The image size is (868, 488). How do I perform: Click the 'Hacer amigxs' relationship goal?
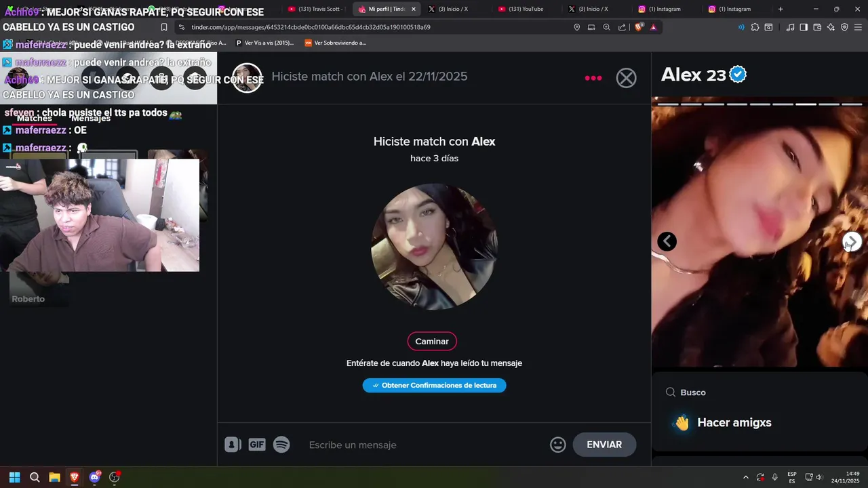coord(722,422)
